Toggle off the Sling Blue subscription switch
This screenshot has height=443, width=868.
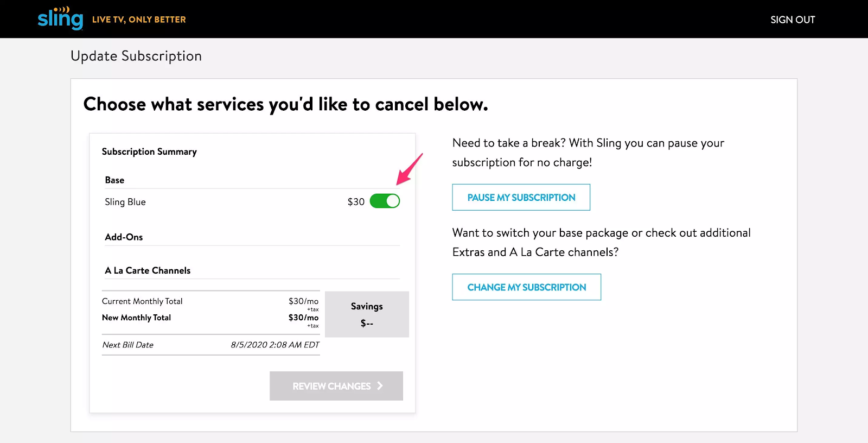tap(385, 201)
